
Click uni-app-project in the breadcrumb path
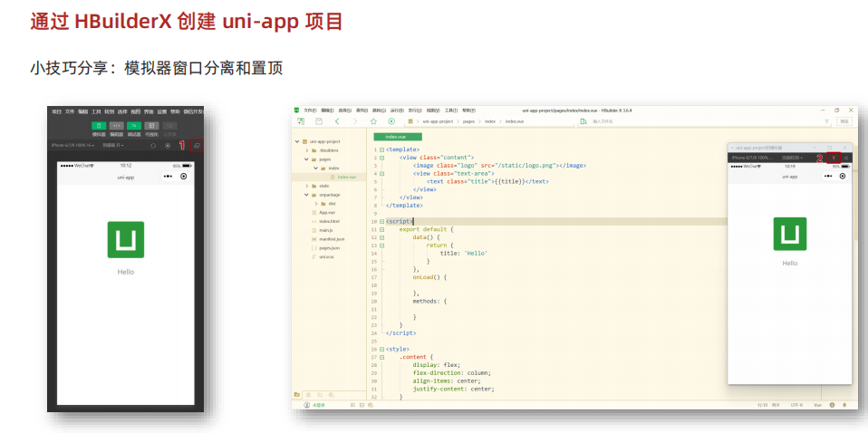438,121
